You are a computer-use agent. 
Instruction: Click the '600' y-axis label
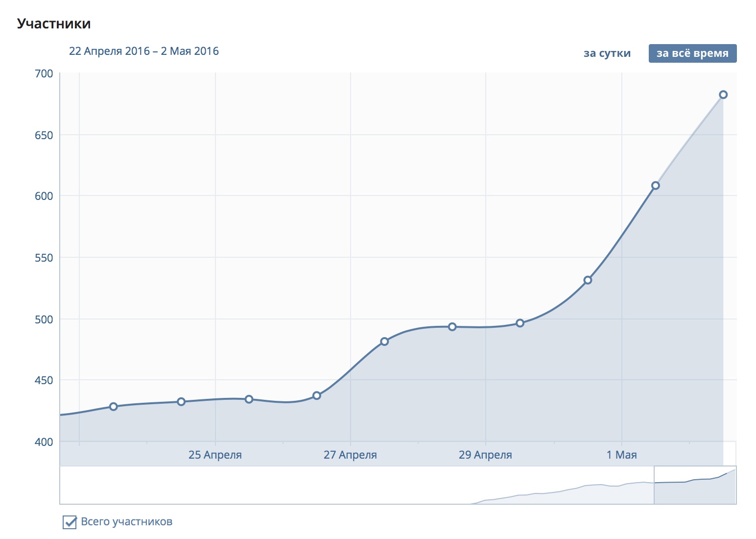click(x=44, y=196)
